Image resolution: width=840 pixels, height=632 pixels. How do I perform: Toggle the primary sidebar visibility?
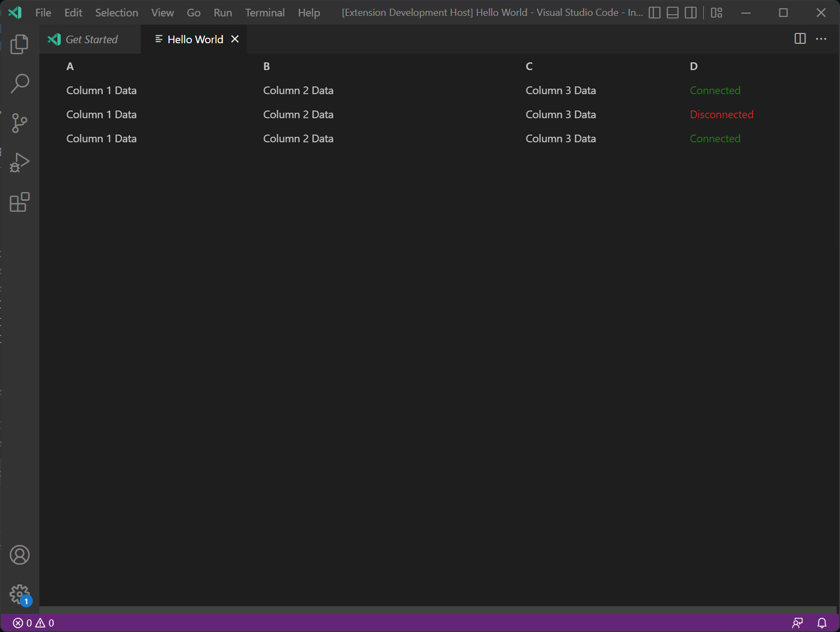(x=654, y=12)
